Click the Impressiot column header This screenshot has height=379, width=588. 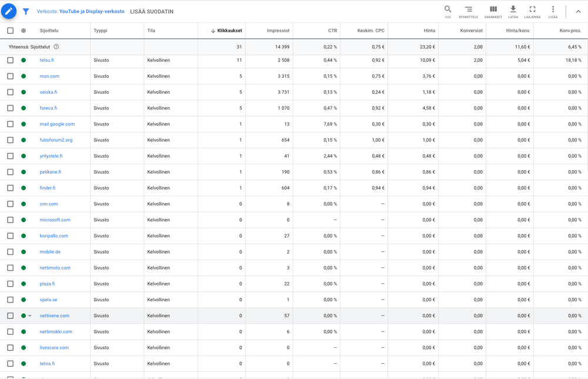pyautogui.click(x=278, y=31)
